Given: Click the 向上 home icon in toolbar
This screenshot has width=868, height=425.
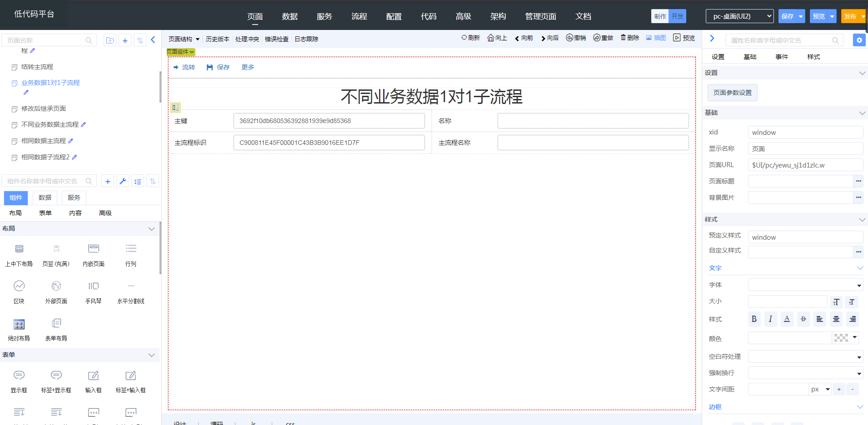Looking at the screenshot, I should pos(491,38).
